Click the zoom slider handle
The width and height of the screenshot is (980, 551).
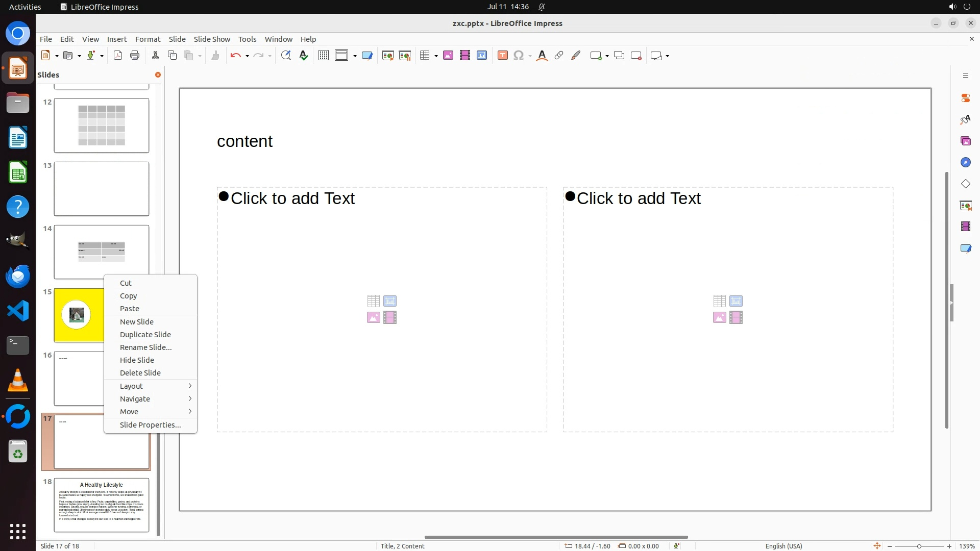coord(919,546)
